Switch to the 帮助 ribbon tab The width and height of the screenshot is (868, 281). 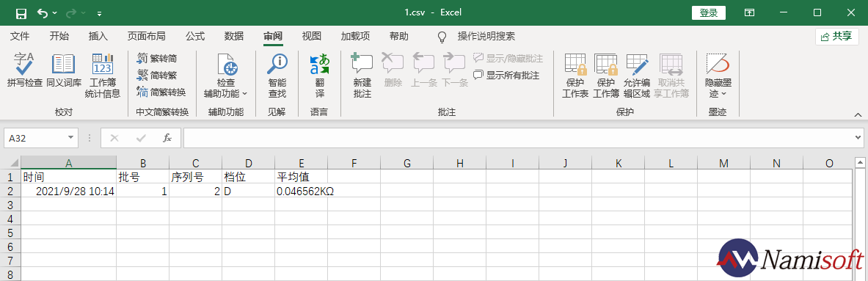coord(398,37)
